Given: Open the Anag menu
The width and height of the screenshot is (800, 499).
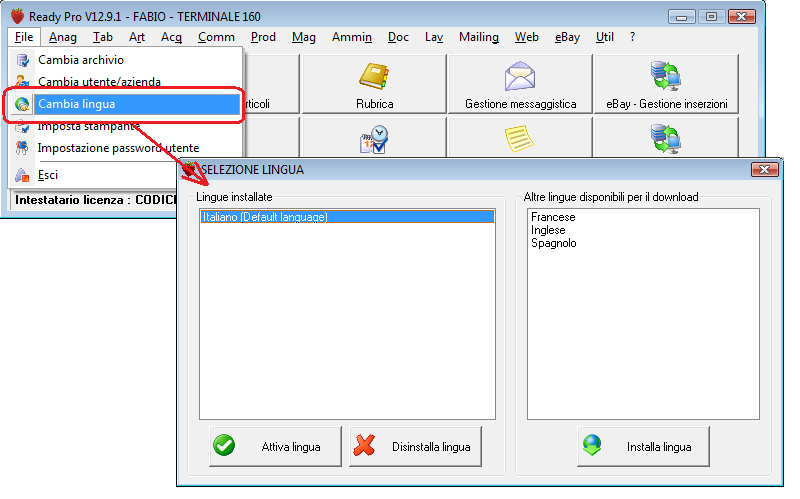Looking at the screenshot, I should tap(63, 37).
